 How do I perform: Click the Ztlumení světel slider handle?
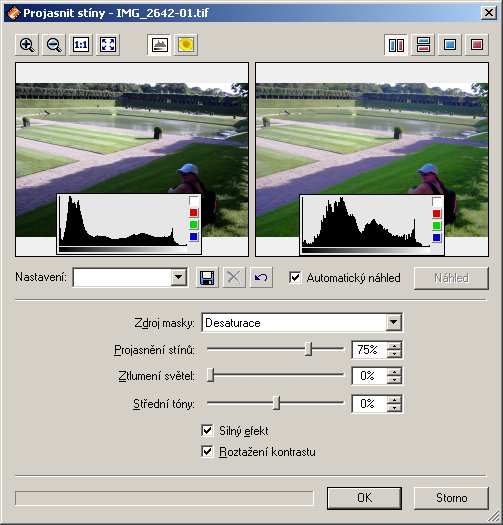(210, 375)
